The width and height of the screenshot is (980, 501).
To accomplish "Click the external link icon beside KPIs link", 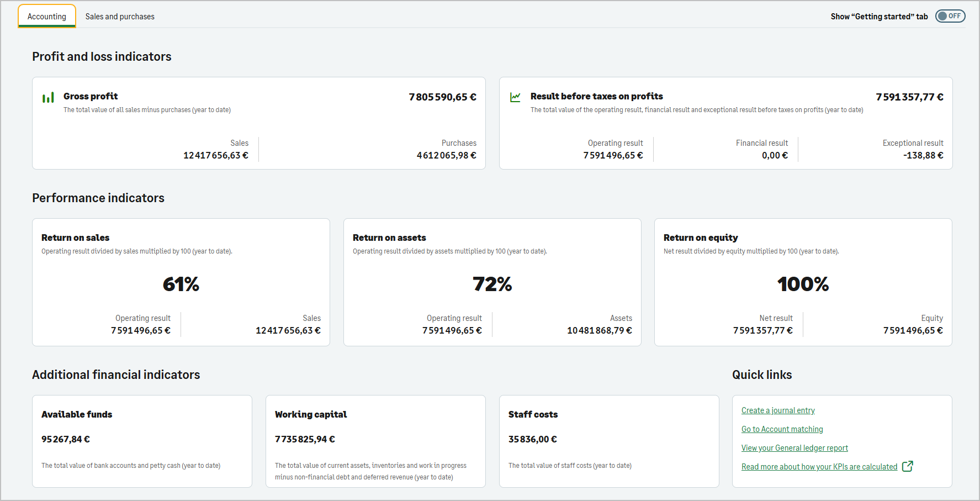I will click(907, 466).
